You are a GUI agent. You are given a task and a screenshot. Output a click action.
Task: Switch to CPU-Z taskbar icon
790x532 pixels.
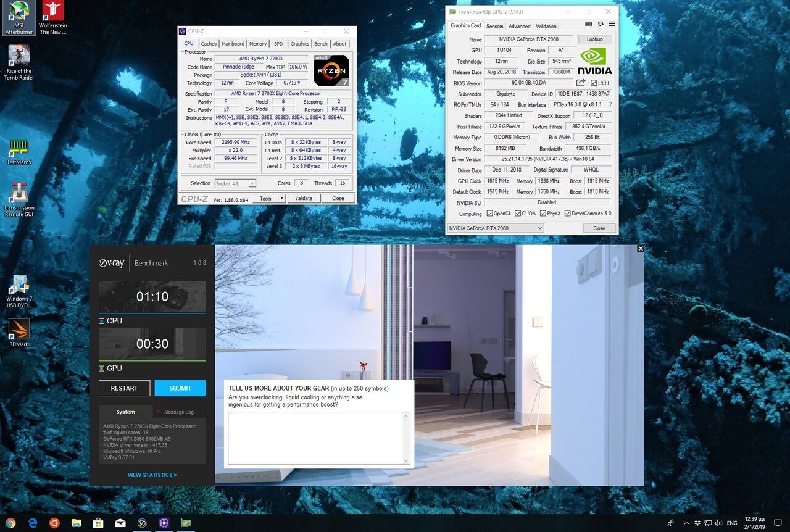(164, 523)
